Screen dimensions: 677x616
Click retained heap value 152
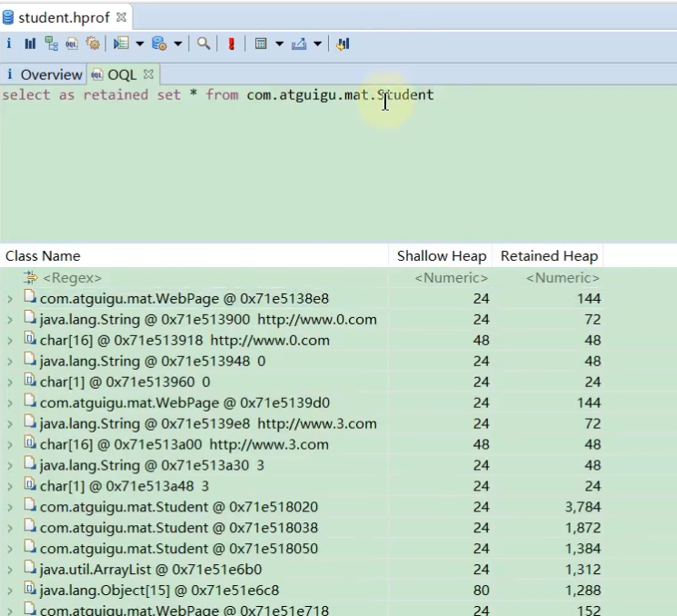[x=588, y=611]
